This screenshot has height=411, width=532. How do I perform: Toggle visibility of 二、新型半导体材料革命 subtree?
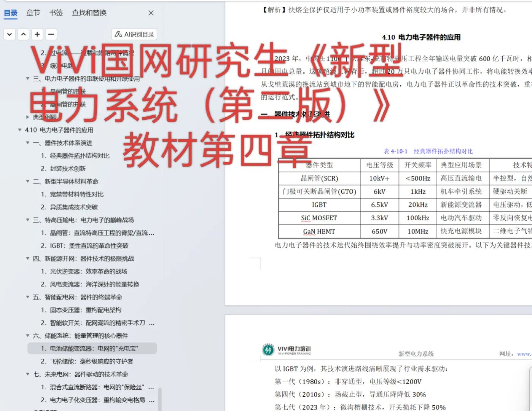coord(27,182)
